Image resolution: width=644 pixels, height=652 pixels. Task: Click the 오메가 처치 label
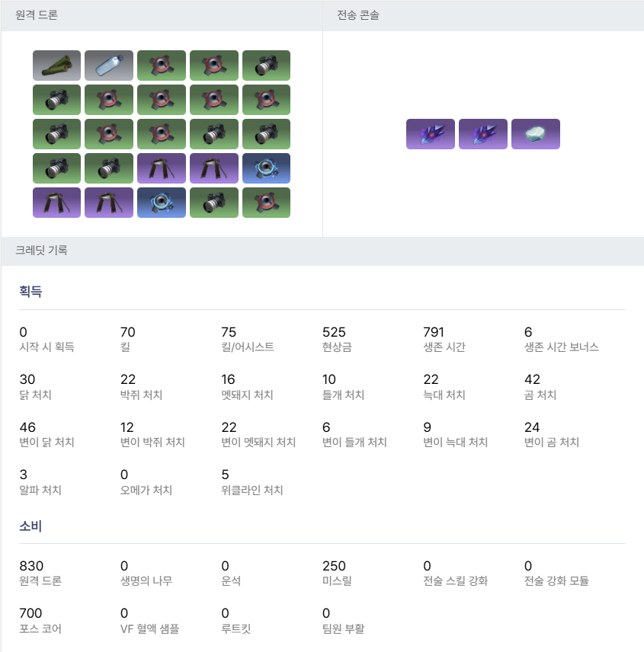pos(146,490)
